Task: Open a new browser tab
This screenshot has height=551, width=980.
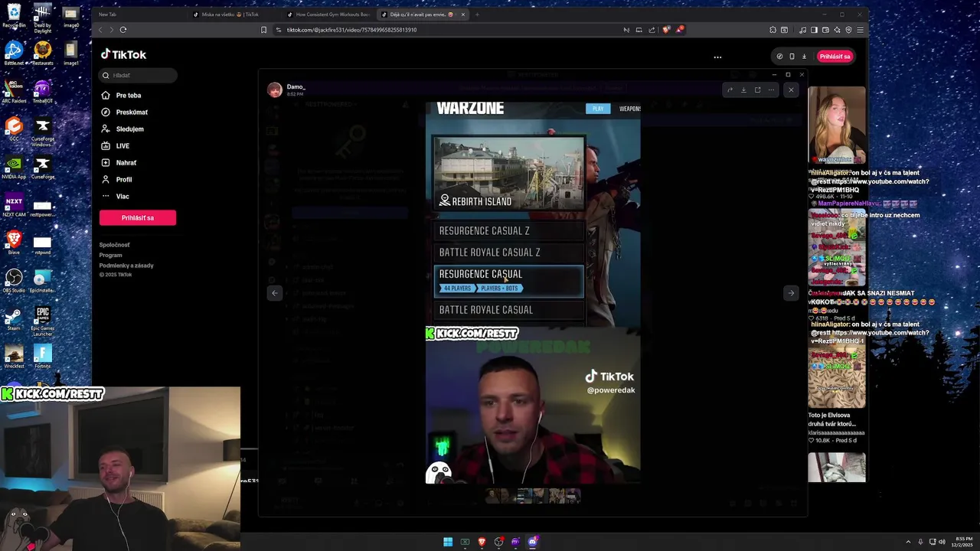Action: tap(477, 15)
